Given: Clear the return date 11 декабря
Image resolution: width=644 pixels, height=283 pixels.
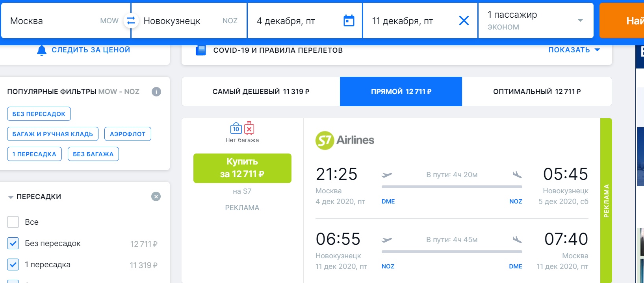Looking at the screenshot, I should click(464, 20).
